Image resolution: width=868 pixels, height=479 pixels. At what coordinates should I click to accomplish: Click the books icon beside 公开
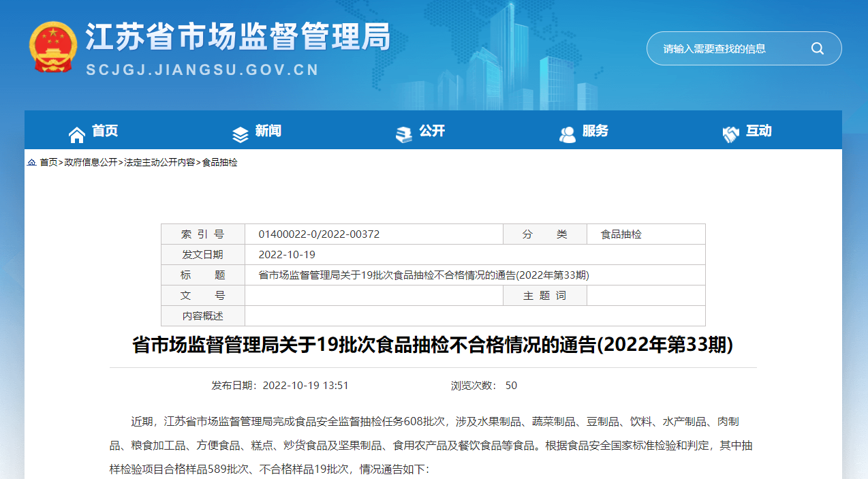404,135
